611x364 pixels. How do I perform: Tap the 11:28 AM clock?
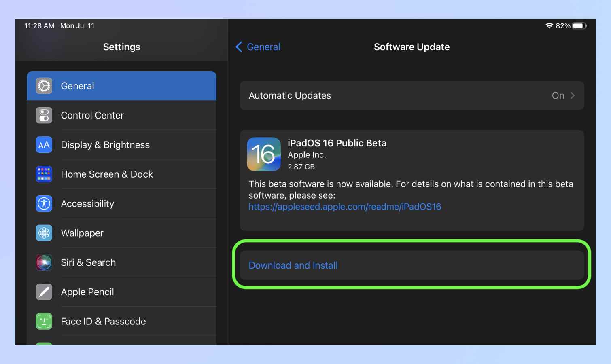[x=39, y=26]
